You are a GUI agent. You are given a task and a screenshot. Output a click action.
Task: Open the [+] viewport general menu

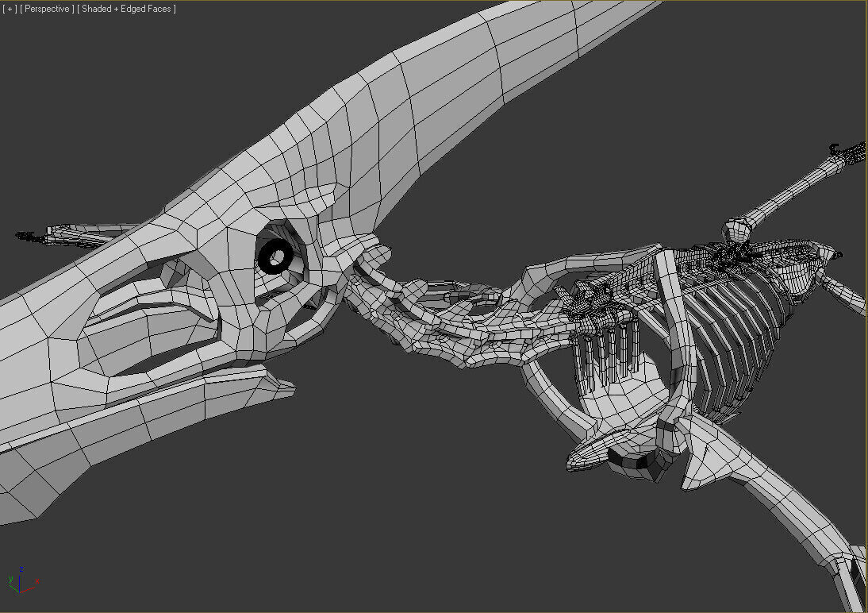click(x=10, y=9)
